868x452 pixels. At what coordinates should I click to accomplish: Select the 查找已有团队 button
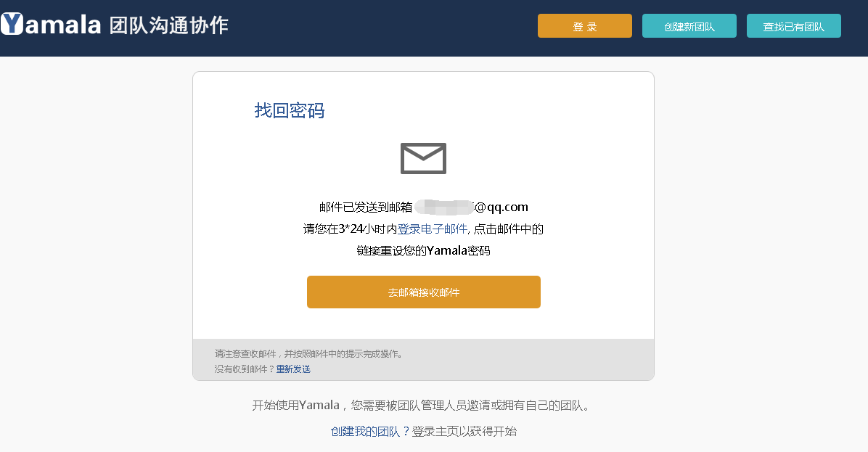point(793,26)
